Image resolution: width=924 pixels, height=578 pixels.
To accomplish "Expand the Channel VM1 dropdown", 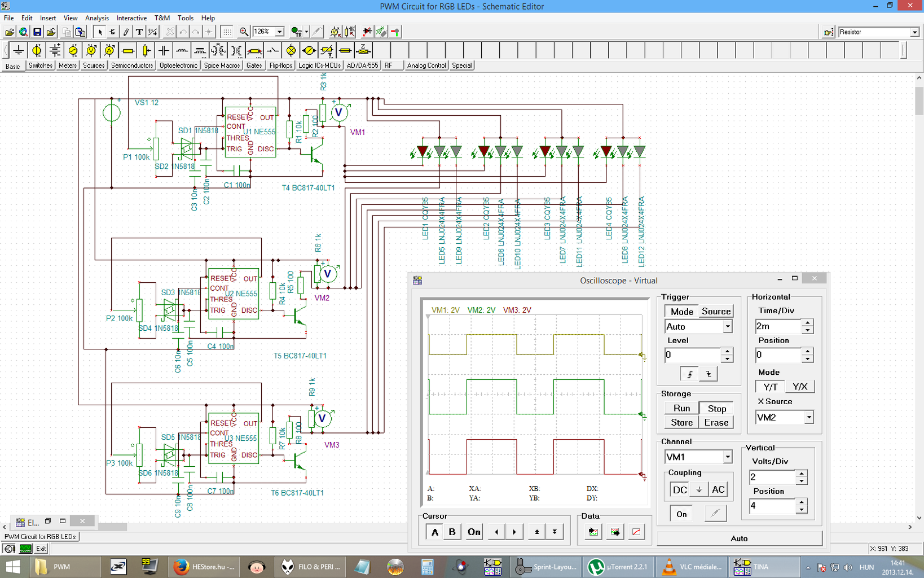I will tap(727, 457).
